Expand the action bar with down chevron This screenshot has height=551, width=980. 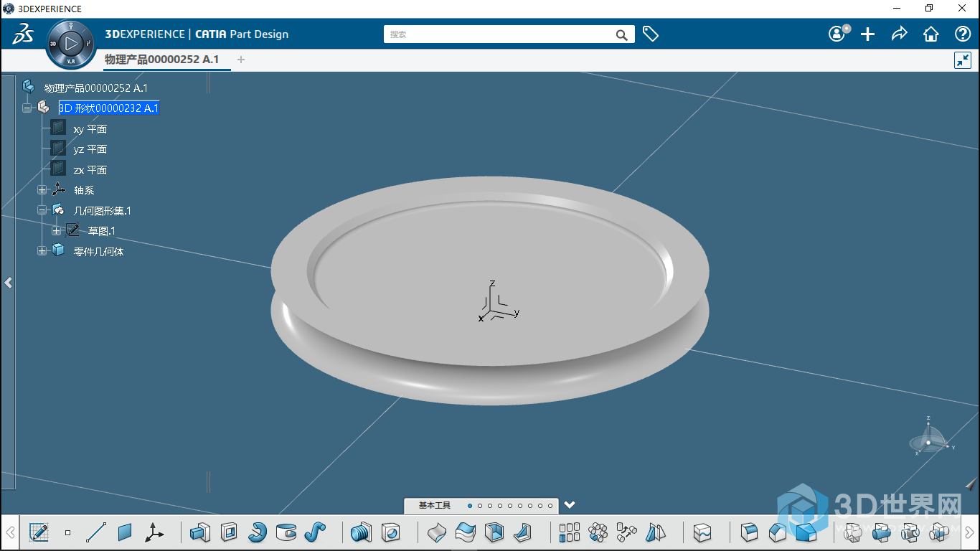tap(570, 505)
